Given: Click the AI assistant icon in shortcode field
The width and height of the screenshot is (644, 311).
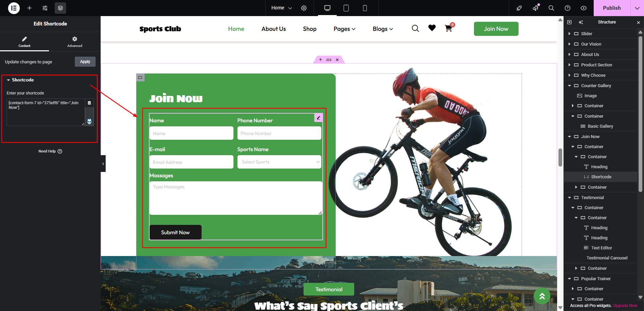Looking at the screenshot, I should pos(89,121).
